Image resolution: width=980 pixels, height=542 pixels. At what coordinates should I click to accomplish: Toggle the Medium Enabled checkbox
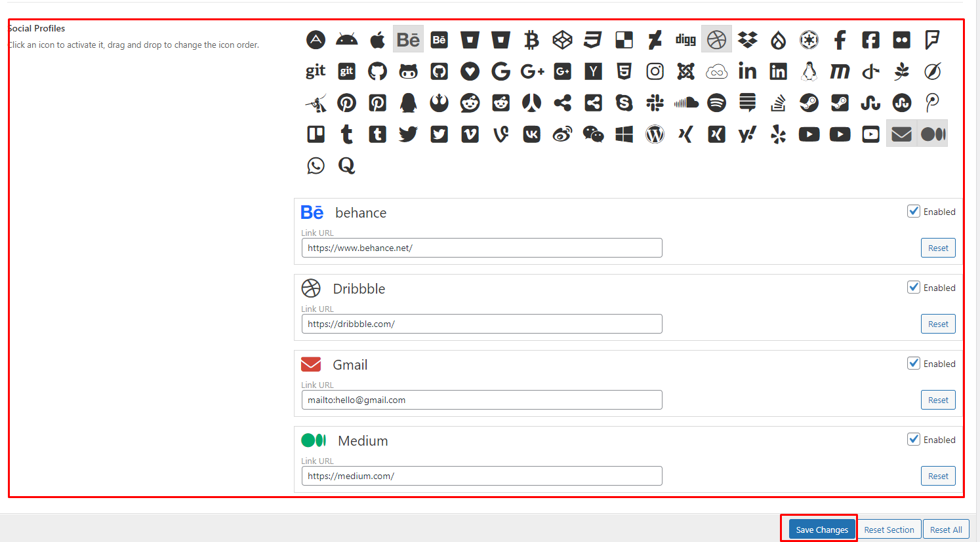[x=913, y=439]
